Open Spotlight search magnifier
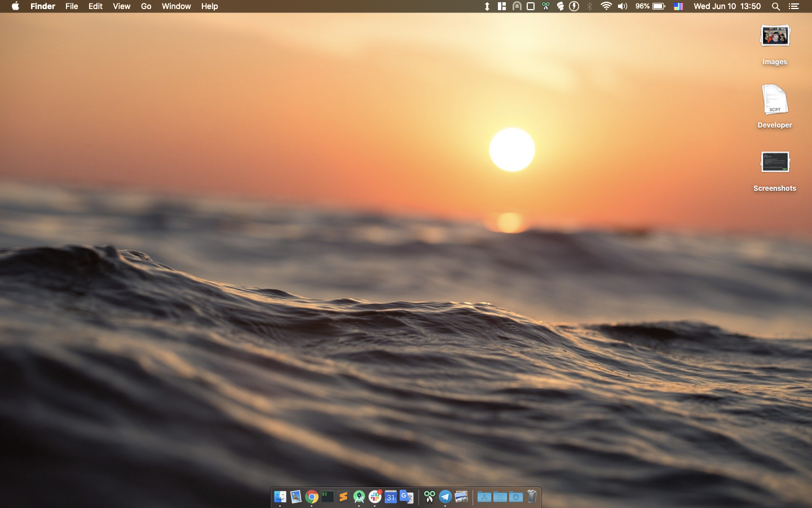 tap(776, 6)
